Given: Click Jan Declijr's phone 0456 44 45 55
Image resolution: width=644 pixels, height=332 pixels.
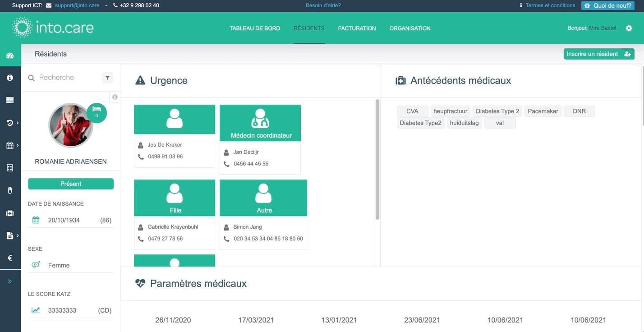Looking at the screenshot, I should [x=251, y=164].
